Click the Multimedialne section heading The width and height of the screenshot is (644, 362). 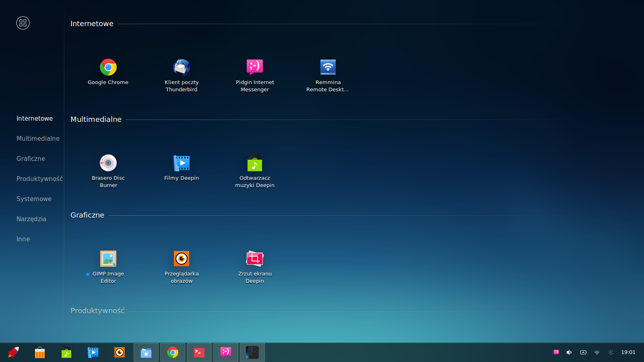96,119
